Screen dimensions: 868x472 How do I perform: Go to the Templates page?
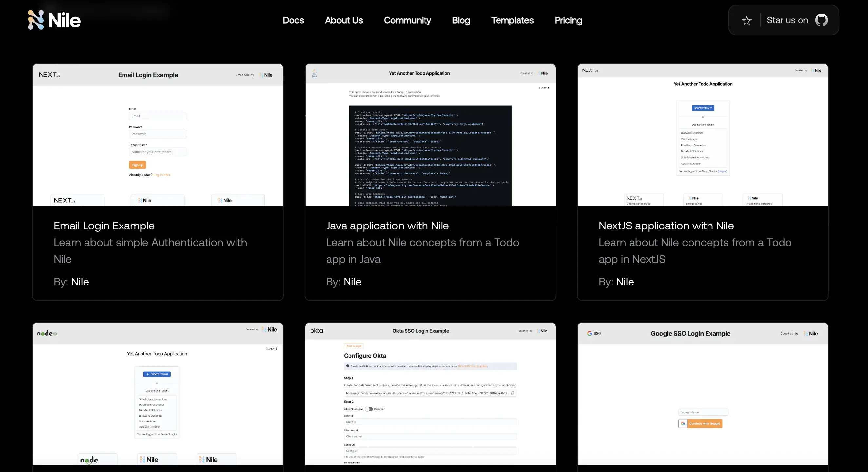click(x=512, y=20)
